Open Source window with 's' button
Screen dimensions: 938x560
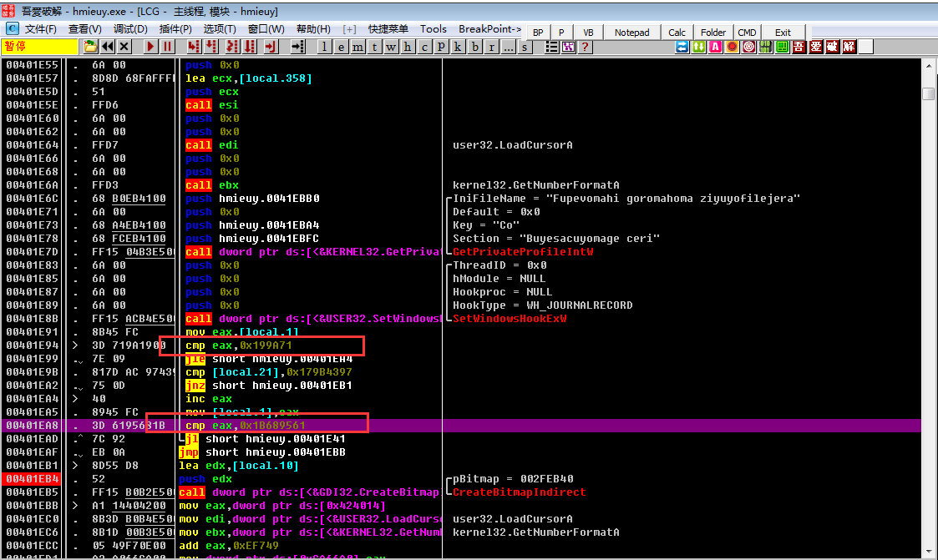pos(525,47)
